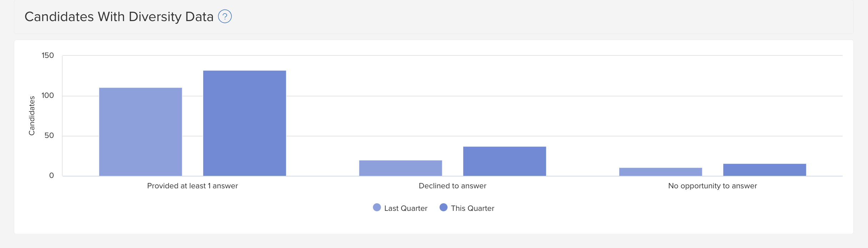Click the 'No opportunity to answer' axis label
Screen dimensions: 868x248
click(x=713, y=186)
